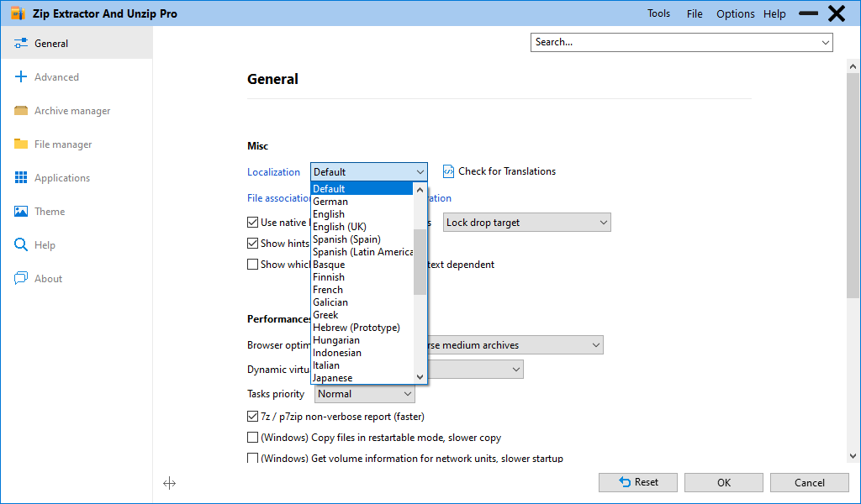Click the Reset arrow icon
861x504 pixels.
(625, 482)
